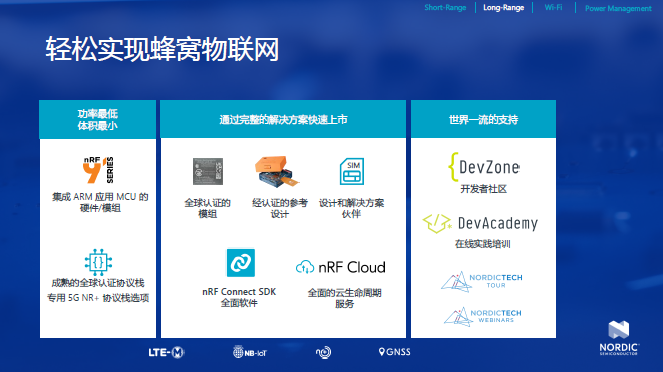The height and width of the screenshot is (372, 663).
Task: Click the 世界一流的支持 header
Action: click(x=483, y=120)
